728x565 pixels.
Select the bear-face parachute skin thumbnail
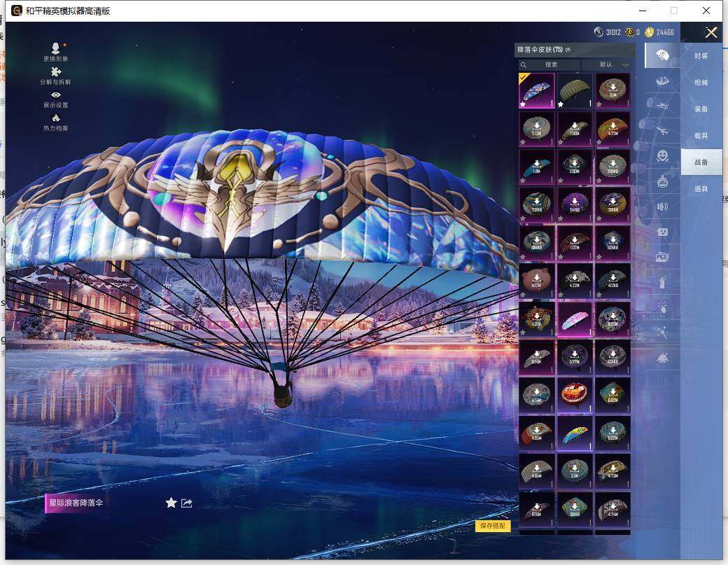(536, 281)
